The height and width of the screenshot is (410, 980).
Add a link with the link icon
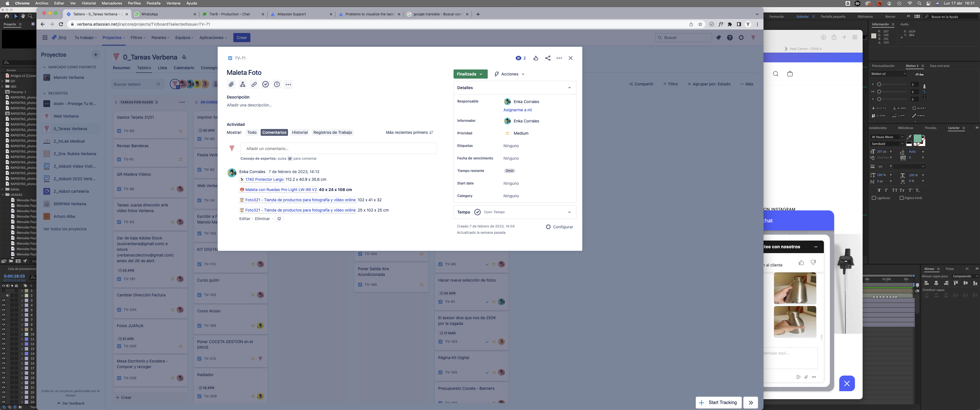[x=254, y=85]
